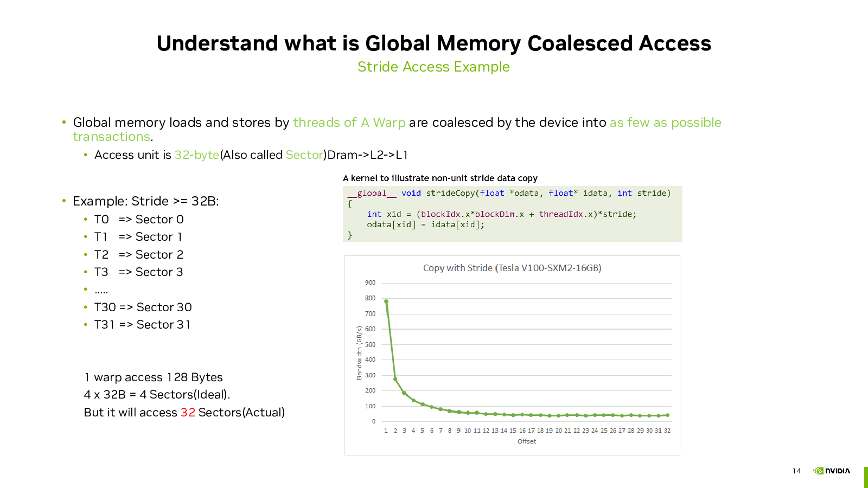Select the chart title 'Copy with Stride'
The width and height of the screenshot is (868, 488).
point(512,268)
